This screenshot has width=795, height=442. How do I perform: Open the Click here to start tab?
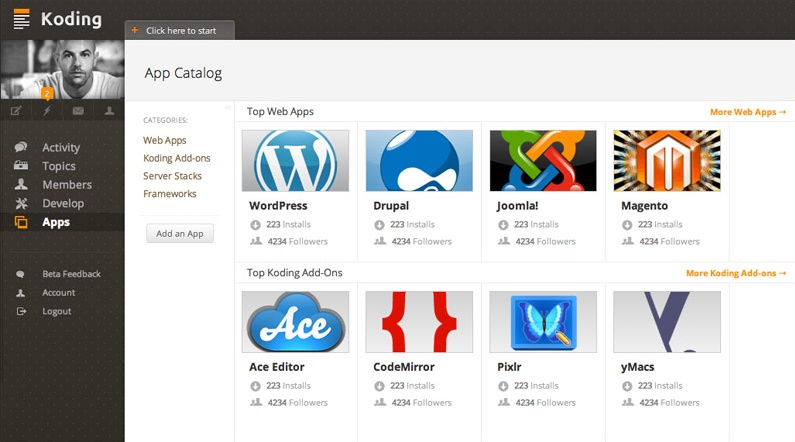[x=179, y=30]
